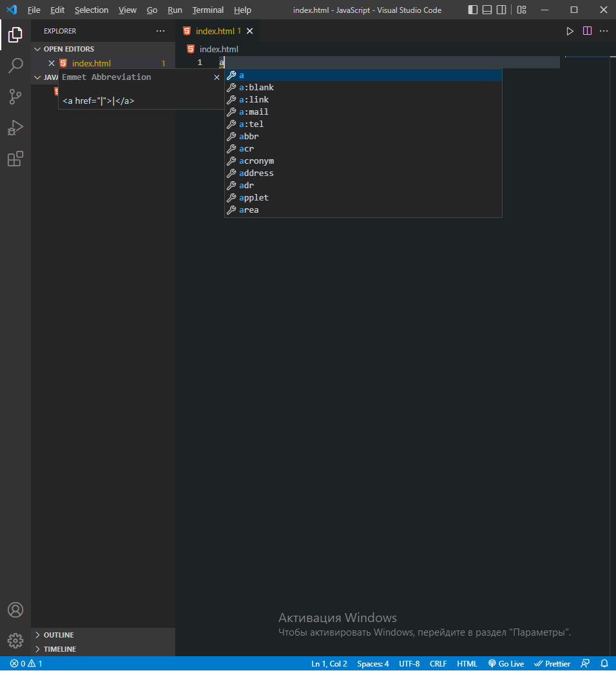Toggle the secondary side bar layout button
Image resolution: width=616 pixels, height=673 pixels.
[x=501, y=10]
